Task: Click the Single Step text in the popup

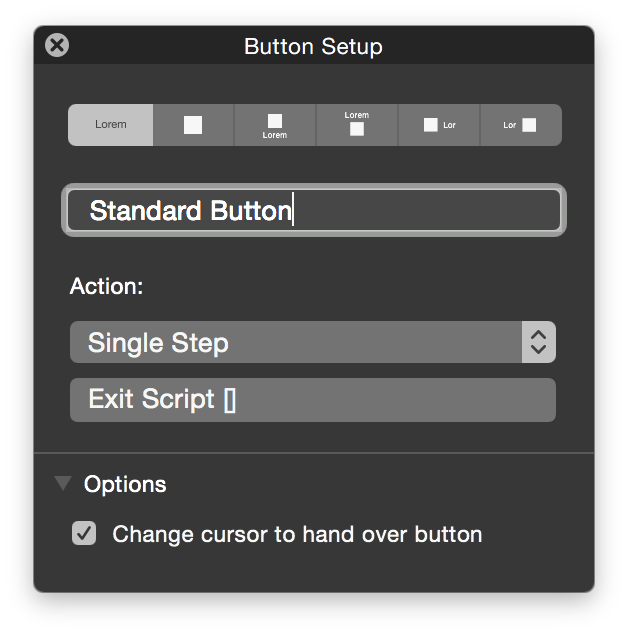Action: 158,343
